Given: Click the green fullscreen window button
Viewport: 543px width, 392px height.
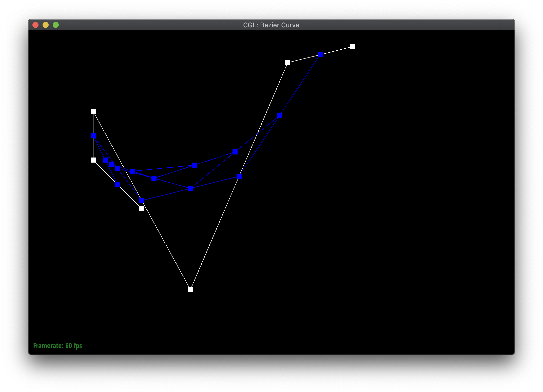Looking at the screenshot, I should coord(56,25).
